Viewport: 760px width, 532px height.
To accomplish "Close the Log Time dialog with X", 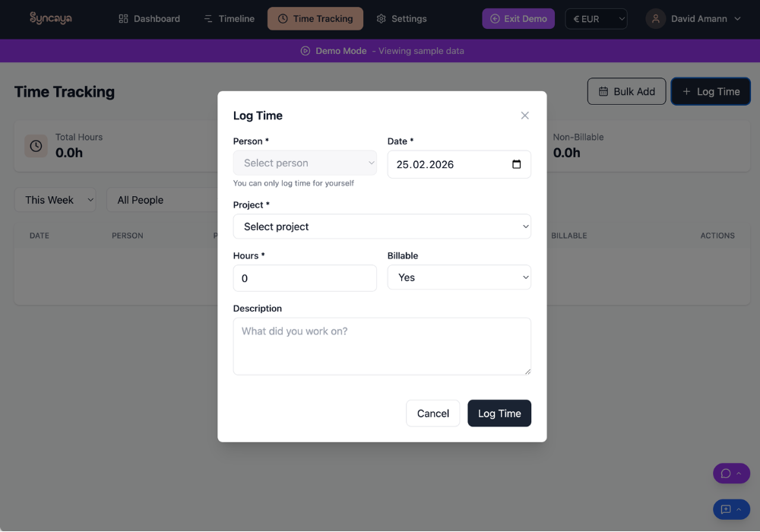I will [x=524, y=116].
